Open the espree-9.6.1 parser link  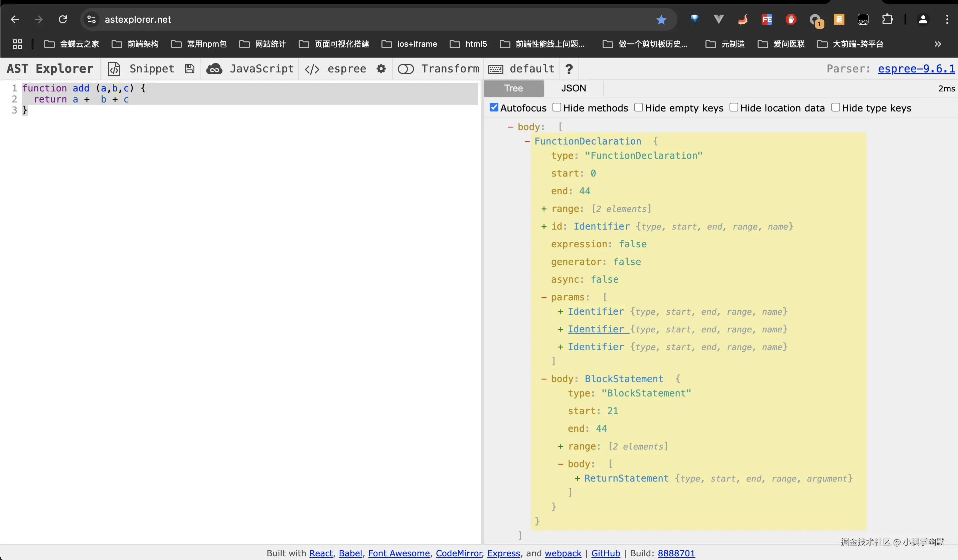[916, 69]
